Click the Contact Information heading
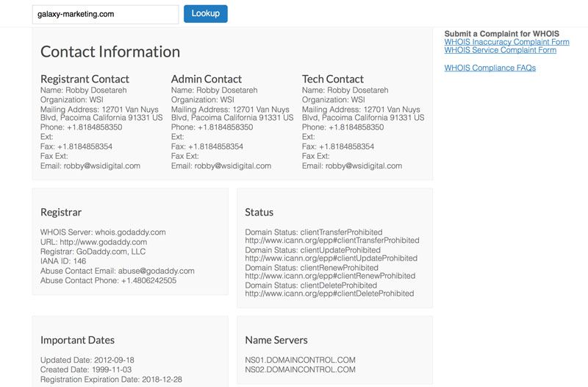Viewport: 588px width, 387px height. (x=110, y=52)
